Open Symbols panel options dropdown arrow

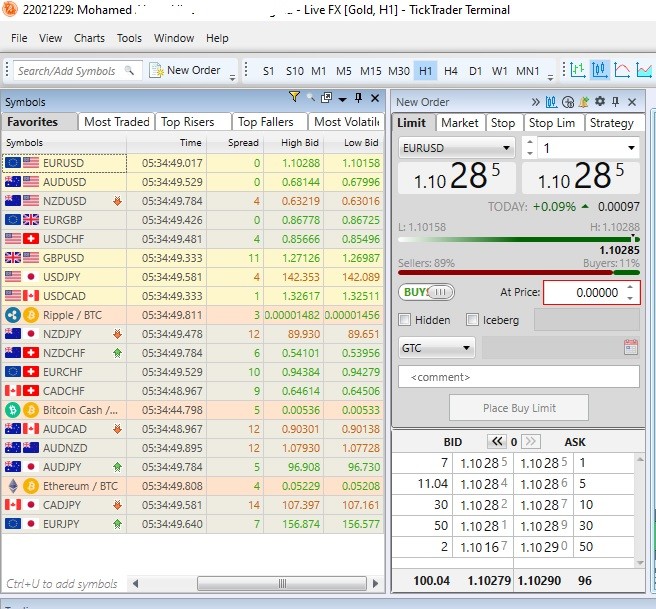(x=342, y=99)
